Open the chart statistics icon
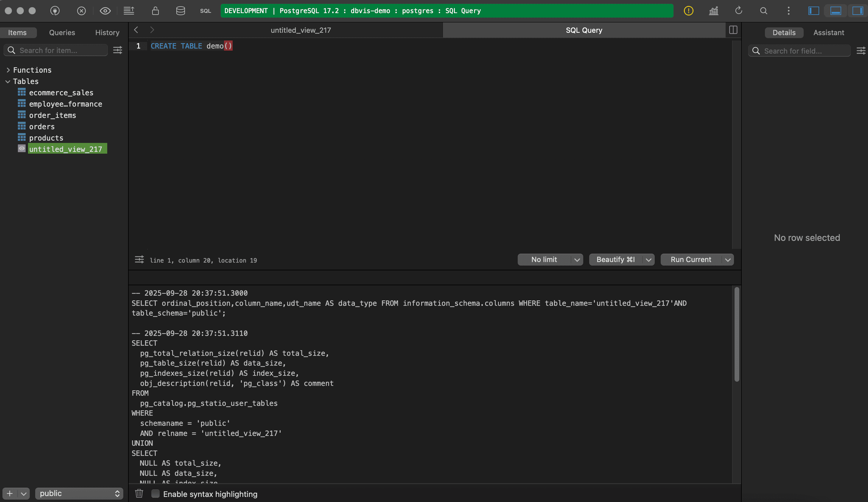 click(x=713, y=11)
